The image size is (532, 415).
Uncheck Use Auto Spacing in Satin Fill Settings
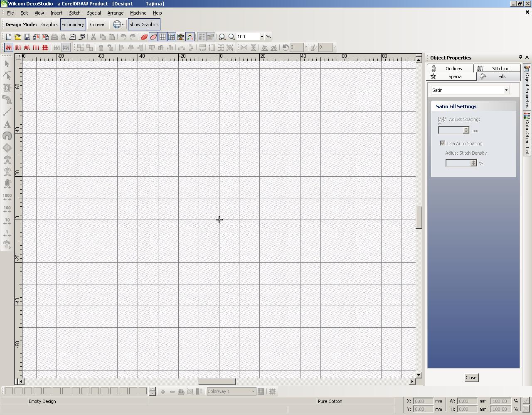443,143
